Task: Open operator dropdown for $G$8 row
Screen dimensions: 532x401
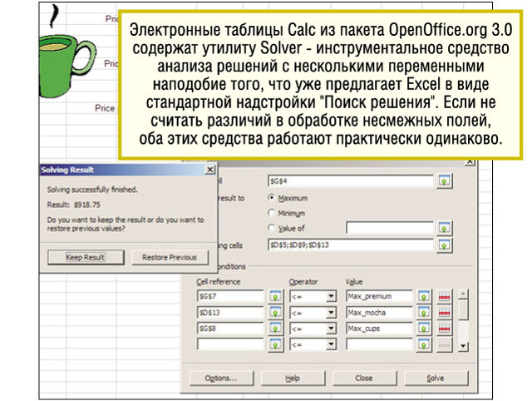Action: 331,329
